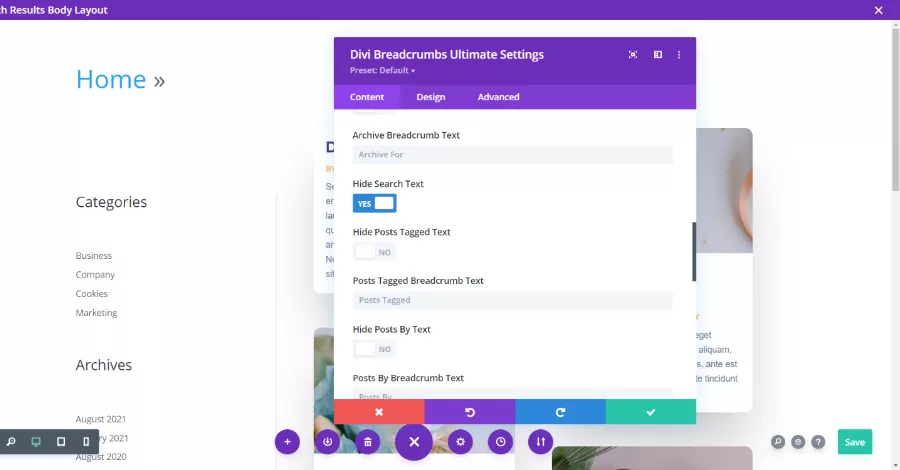900x470 pixels.
Task: Click the Hide Search Text label
Action: [x=388, y=184]
